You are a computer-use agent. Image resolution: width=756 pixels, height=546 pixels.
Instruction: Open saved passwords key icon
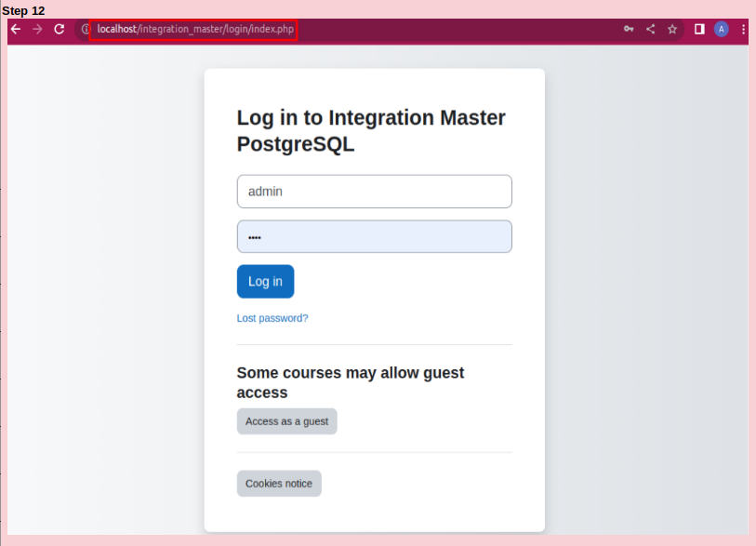[x=629, y=29]
